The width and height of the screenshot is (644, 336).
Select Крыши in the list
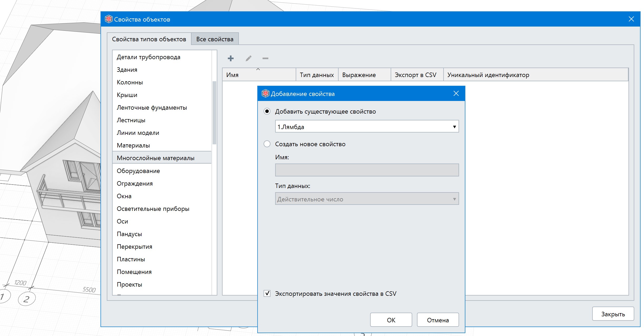[162, 95]
